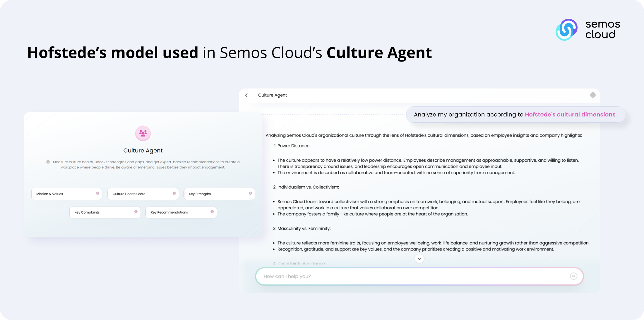Screen dimensions: 644x320
Task: Open info icon on Key Strengths card
Action: click(x=250, y=193)
